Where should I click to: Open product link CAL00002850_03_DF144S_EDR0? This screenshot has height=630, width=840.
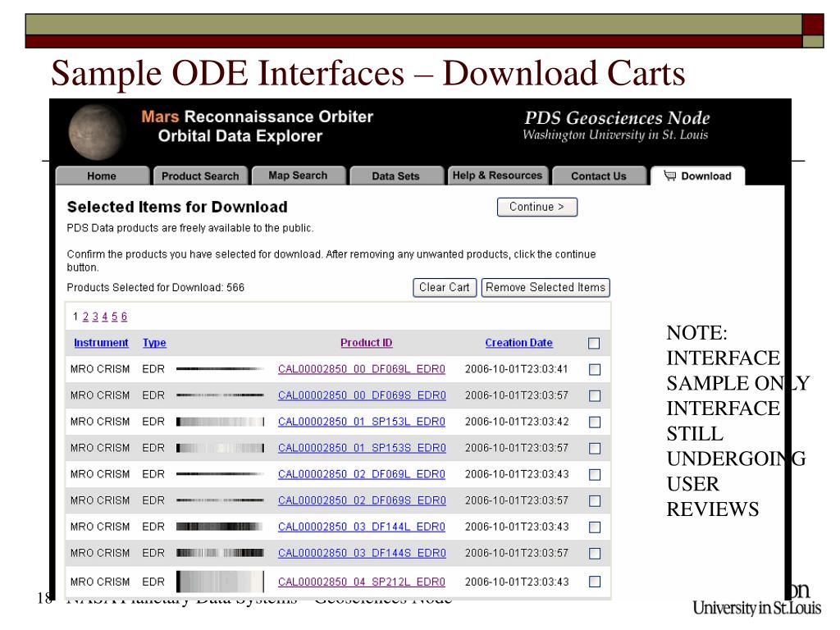click(x=362, y=553)
